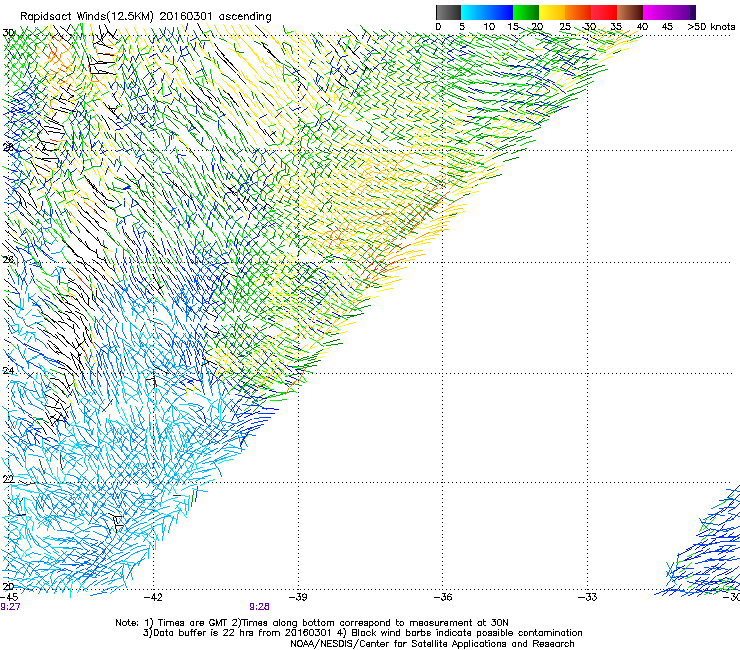Click the legend number 0
Screen dimensions: 740x650
coord(438,27)
